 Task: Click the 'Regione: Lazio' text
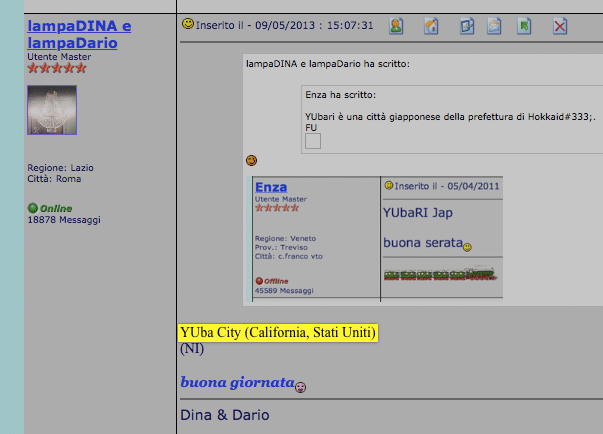click(60, 168)
